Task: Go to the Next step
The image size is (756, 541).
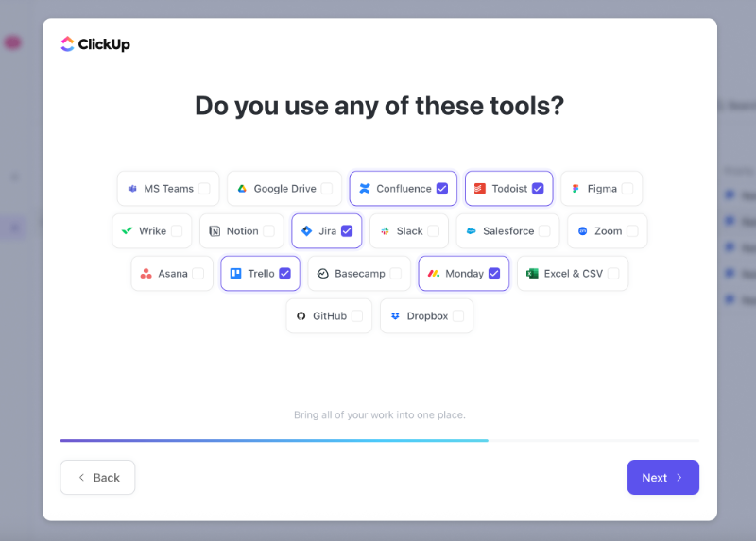Action: click(663, 478)
